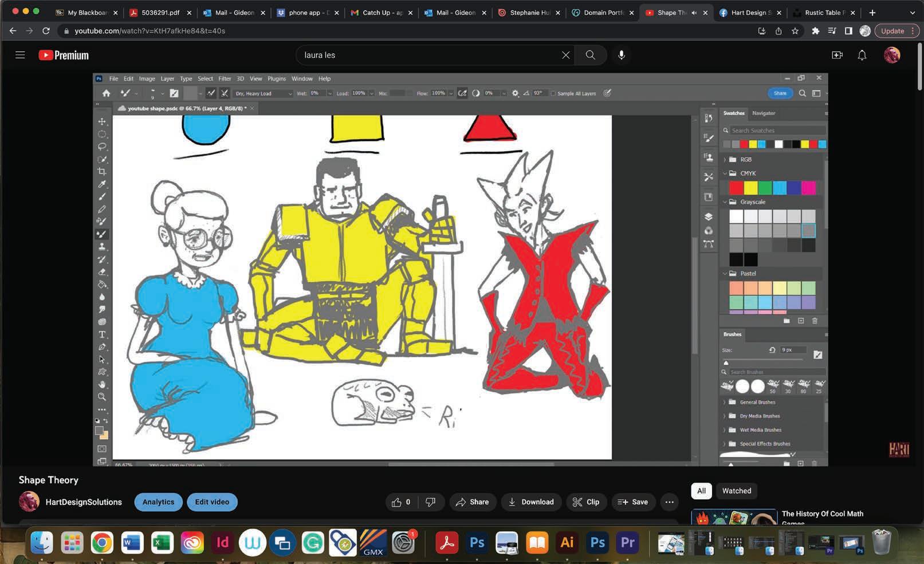This screenshot has height=564, width=924.
Task: Select the Clone Stamp tool
Action: (102, 246)
